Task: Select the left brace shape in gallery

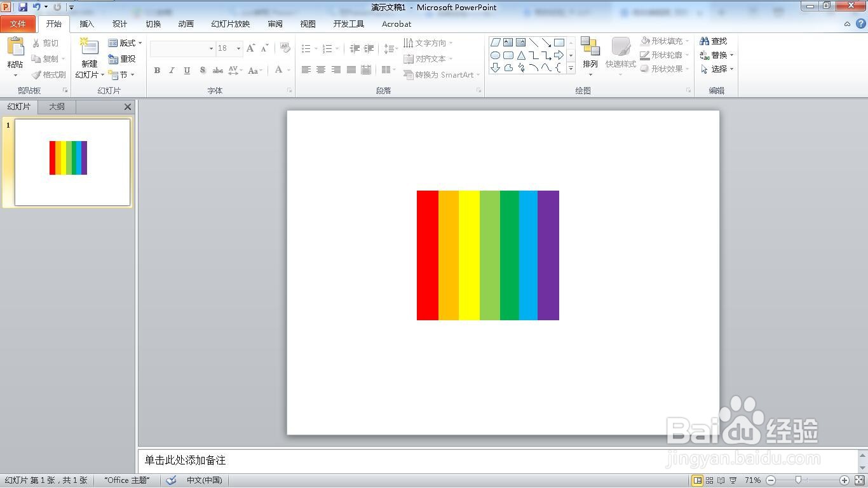Action: (x=559, y=68)
